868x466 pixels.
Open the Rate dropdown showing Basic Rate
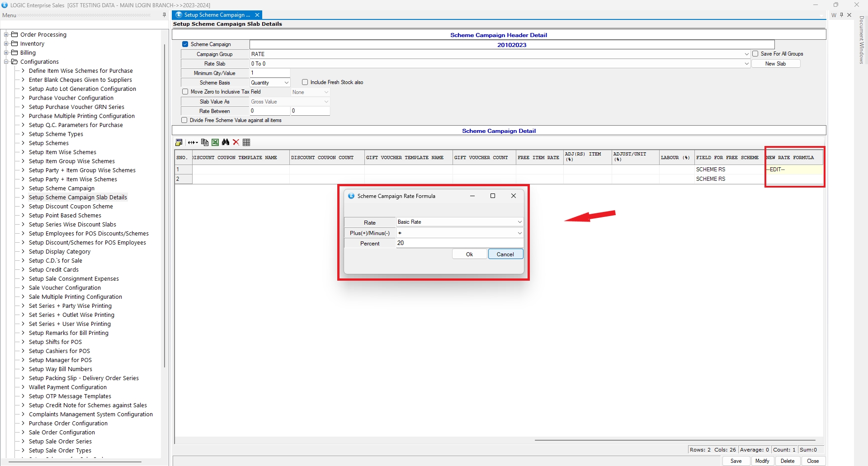point(519,222)
